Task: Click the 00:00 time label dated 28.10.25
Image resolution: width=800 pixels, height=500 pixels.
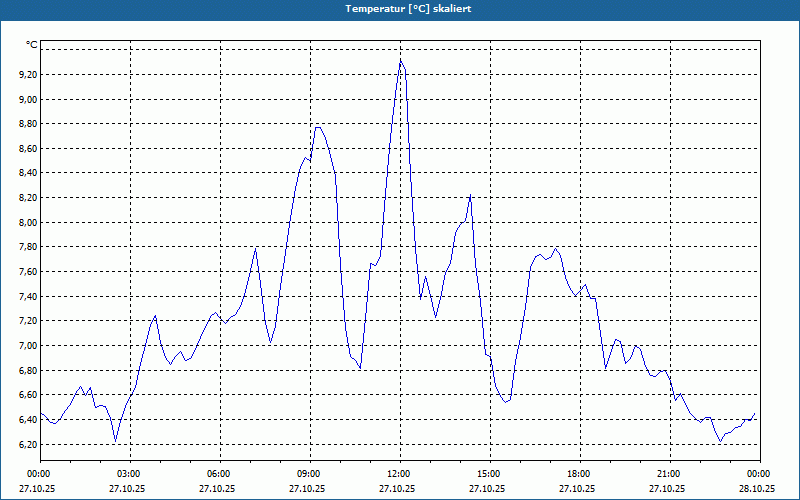Action: 758,474
